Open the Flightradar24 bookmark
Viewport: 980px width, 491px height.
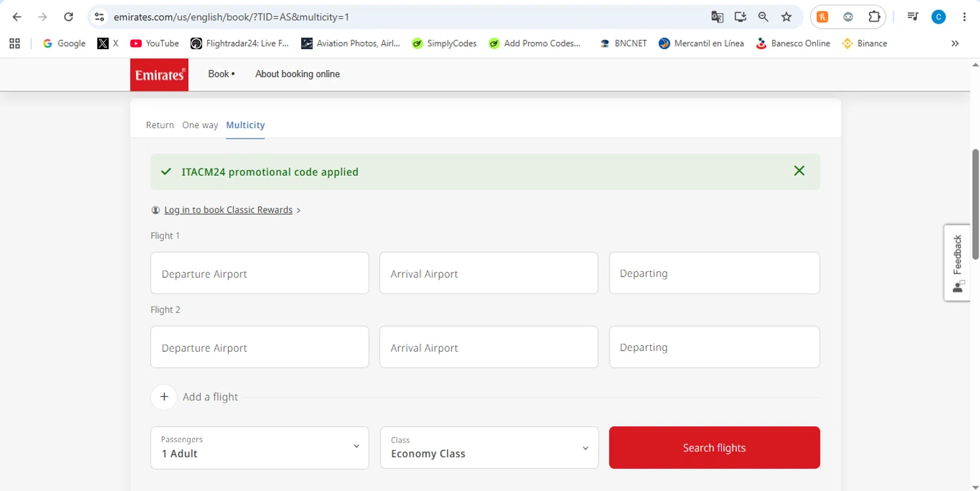(239, 43)
